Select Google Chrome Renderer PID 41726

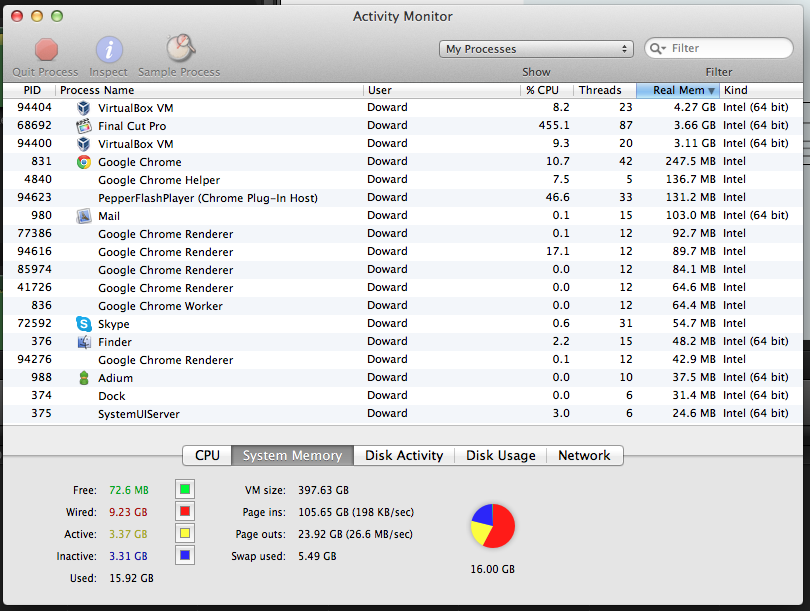pyautogui.click(x=403, y=288)
